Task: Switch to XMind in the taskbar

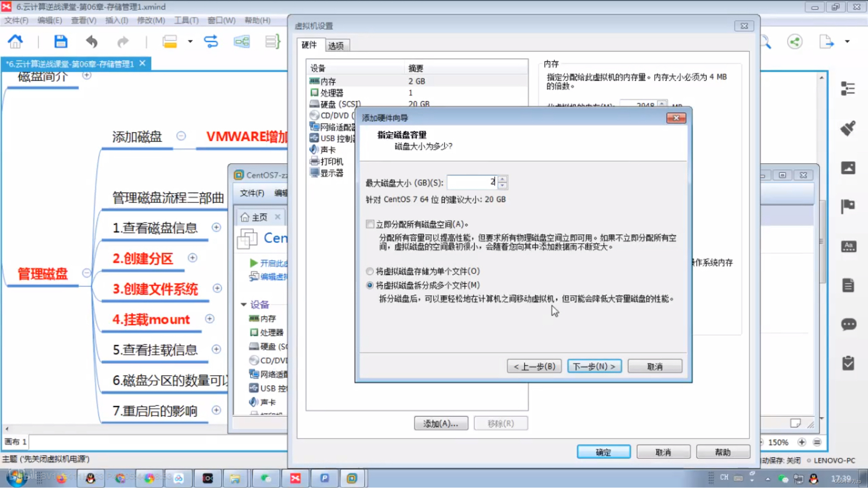Action: (295, 479)
